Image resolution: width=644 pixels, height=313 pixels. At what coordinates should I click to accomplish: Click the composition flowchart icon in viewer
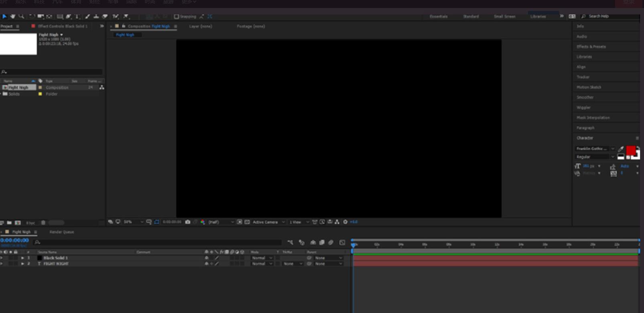(337, 222)
